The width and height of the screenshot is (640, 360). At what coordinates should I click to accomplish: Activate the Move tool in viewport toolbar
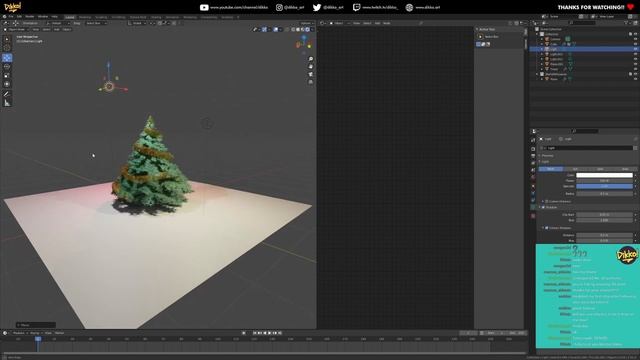coord(7,58)
